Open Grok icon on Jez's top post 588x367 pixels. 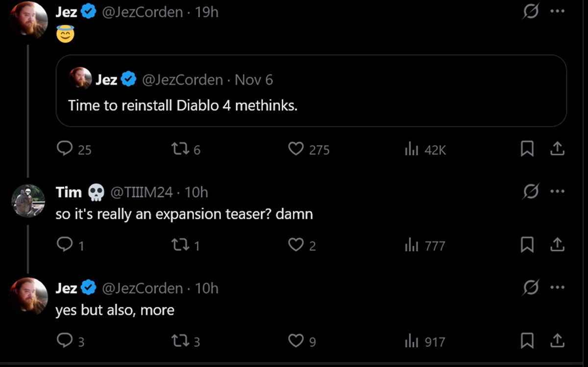pos(530,12)
